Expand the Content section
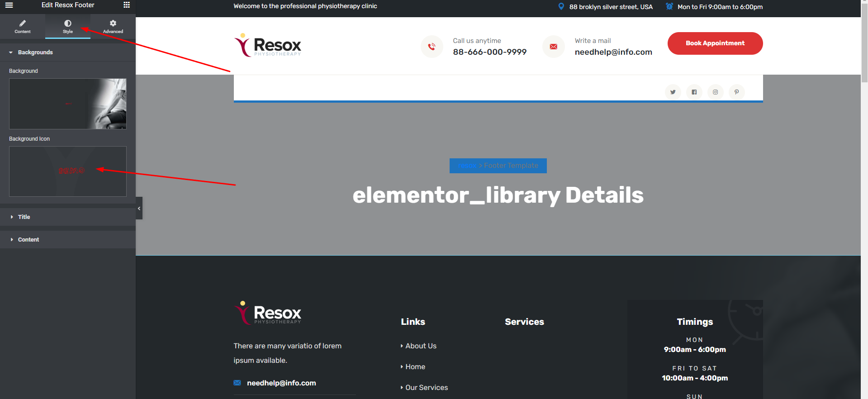The width and height of the screenshot is (868, 399). pyautogui.click(x=68, y=240)
